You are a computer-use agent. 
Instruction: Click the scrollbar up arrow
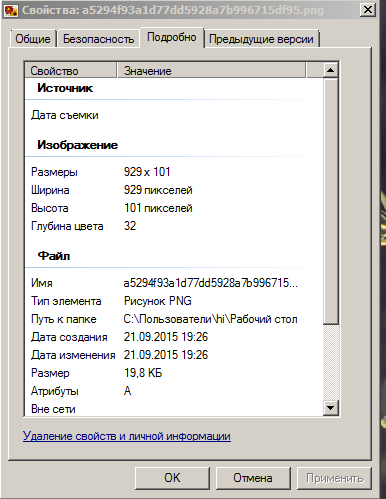pos(330,70)
